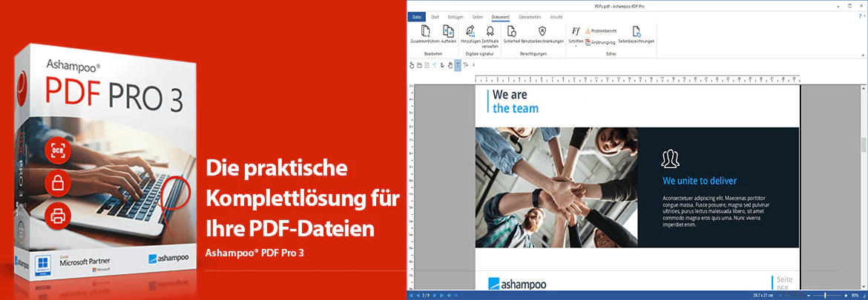
Task: Click the Zusammenführen merge documents icon
Action: point(425,31)
